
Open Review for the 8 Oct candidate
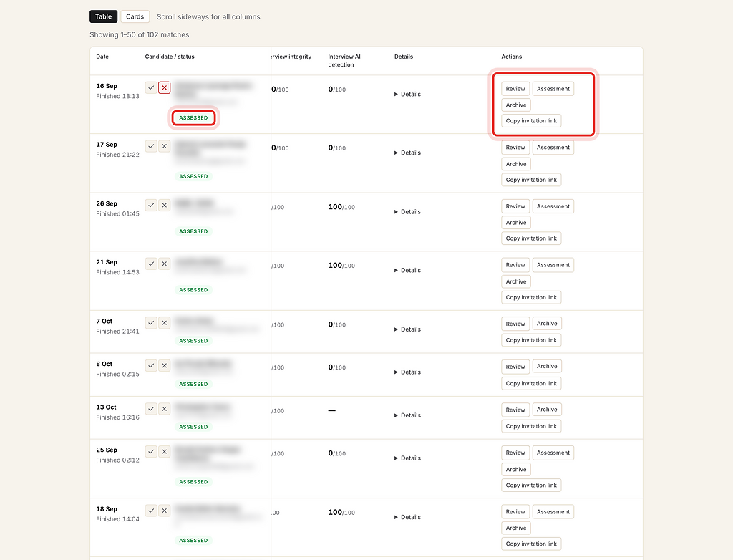click(x=515, y=367)
